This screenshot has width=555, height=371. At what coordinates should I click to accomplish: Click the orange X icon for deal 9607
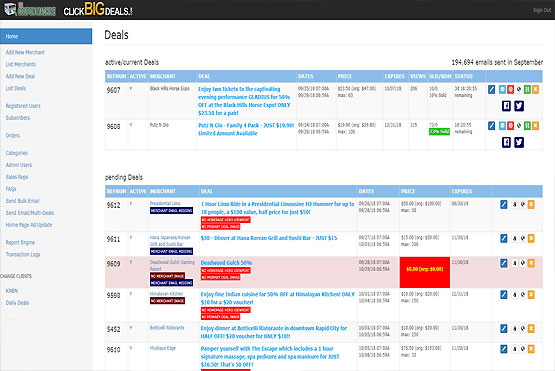(535, 90)
